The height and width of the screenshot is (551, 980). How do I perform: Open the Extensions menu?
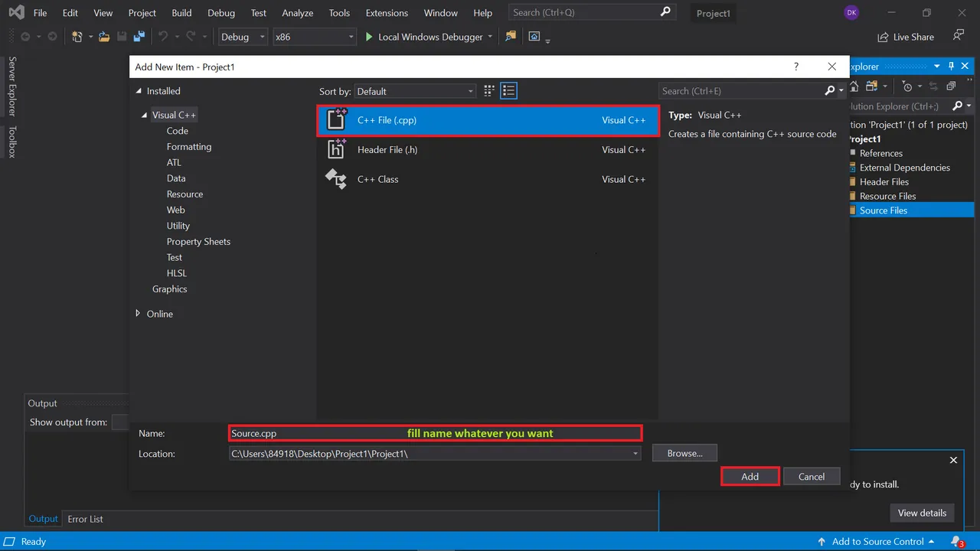[387, 13]
